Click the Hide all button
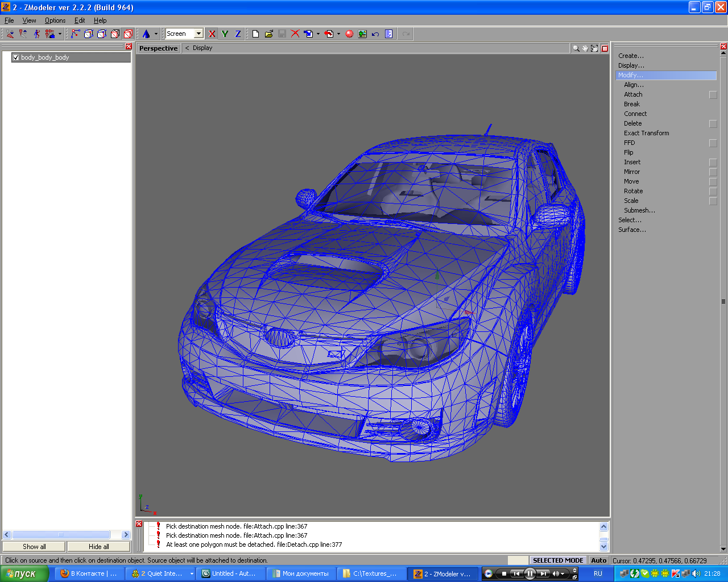This screenshot has height=582, width=728. tap(98, 546)
